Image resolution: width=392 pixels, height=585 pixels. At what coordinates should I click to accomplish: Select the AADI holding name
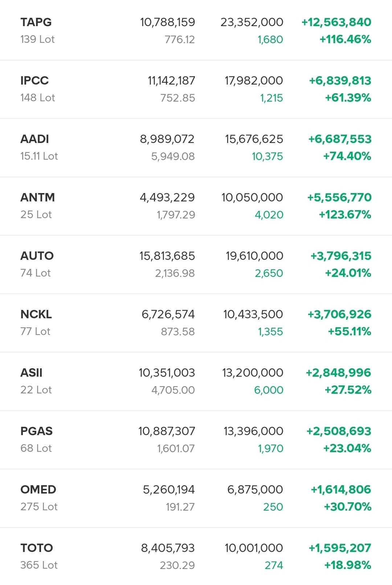[34, 139]
